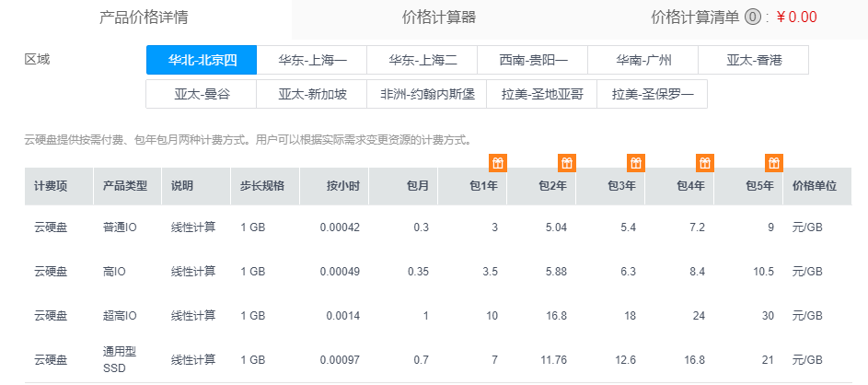Click 5-year price 30 for 超高IO

tap(769, 316)
